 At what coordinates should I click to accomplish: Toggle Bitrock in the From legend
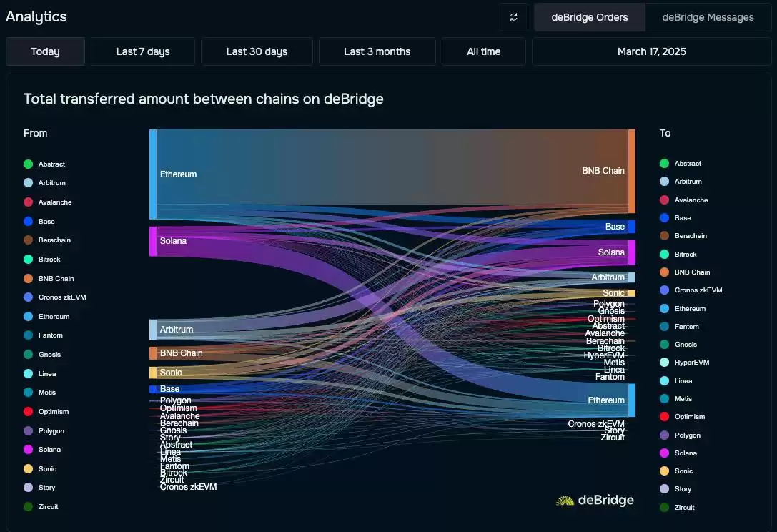click(x=42, y=260)
